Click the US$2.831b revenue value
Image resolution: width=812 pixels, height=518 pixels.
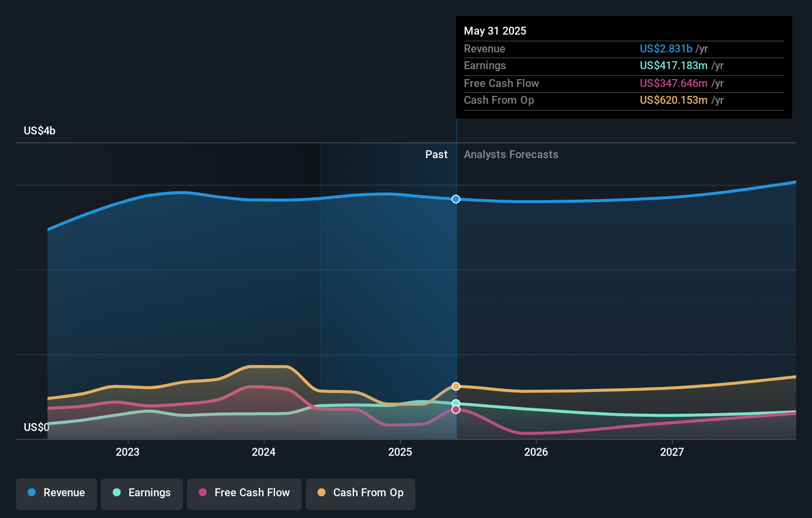point(666,48)
